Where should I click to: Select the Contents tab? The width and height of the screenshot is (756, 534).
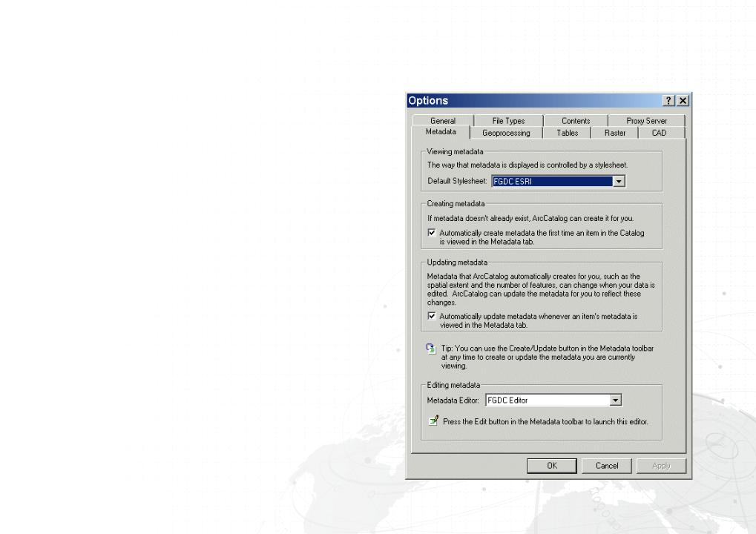(576, 120)
